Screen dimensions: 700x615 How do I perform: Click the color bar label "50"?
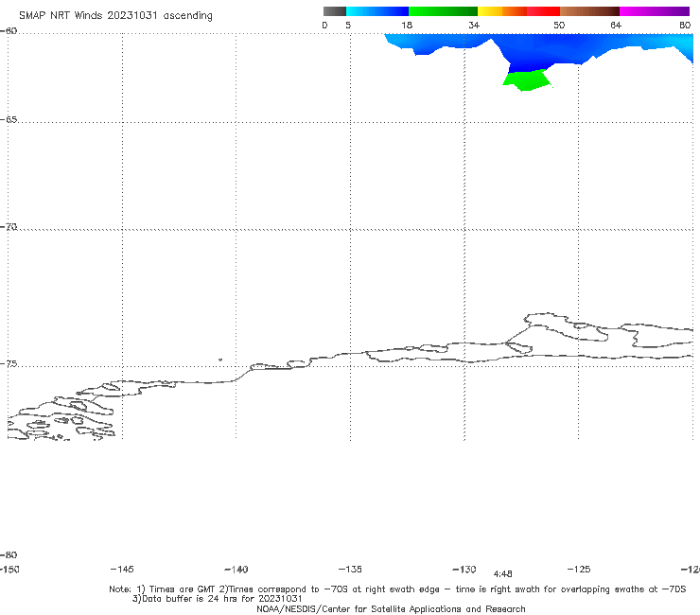pos(559,26)
